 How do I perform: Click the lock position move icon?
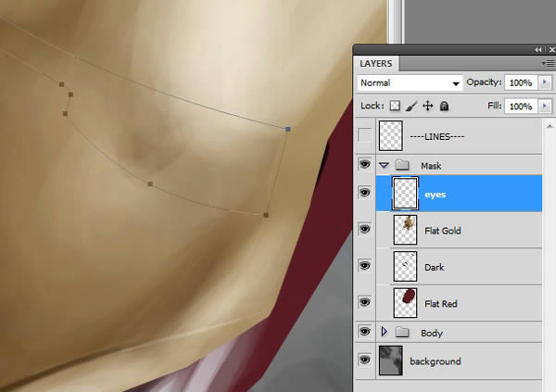point(428,106)
